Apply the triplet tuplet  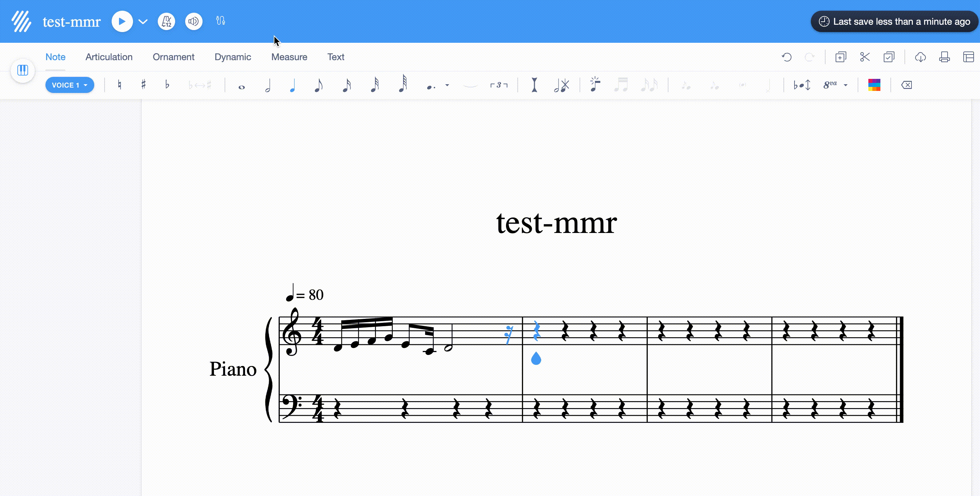tap(499, 85)
